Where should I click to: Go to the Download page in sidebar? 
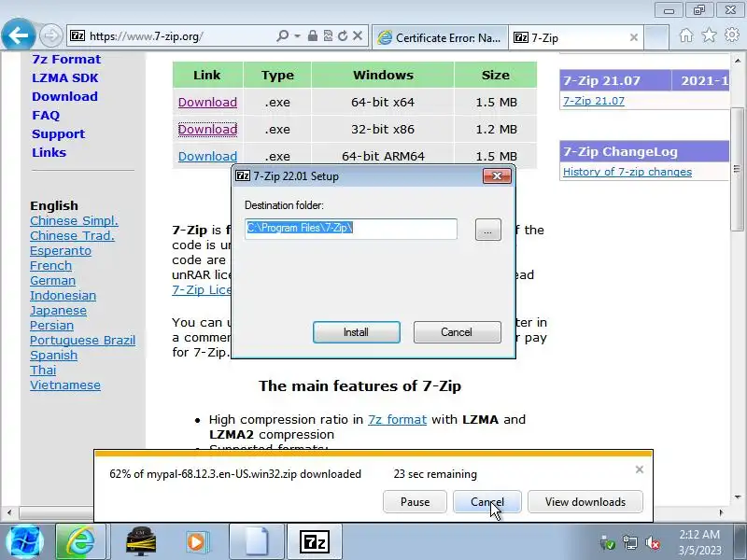click(x=64, y=96)
